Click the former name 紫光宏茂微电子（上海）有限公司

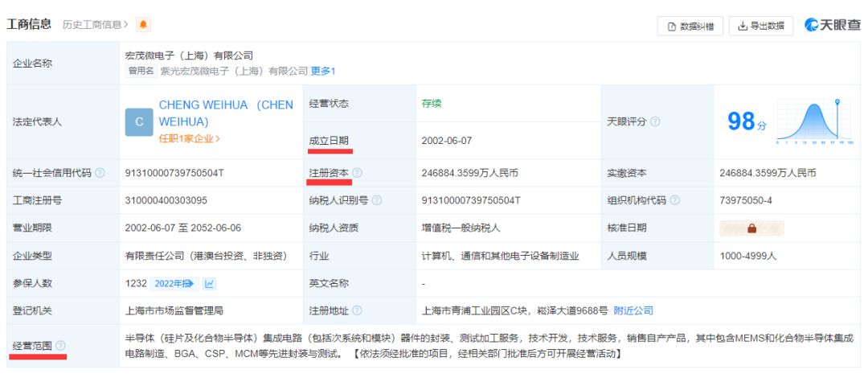234,71
